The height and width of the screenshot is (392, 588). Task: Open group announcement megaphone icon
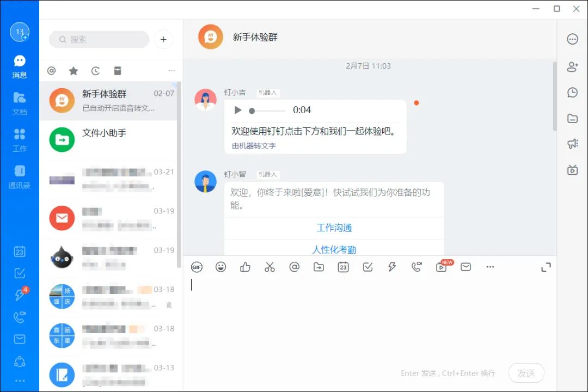[x=572, y=143]
